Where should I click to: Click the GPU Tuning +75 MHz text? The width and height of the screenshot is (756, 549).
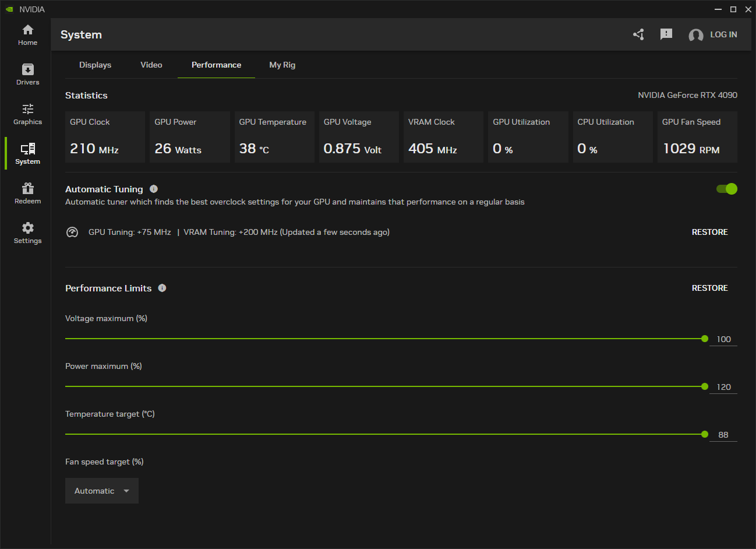pyautogui.click(x=130, y=232)
